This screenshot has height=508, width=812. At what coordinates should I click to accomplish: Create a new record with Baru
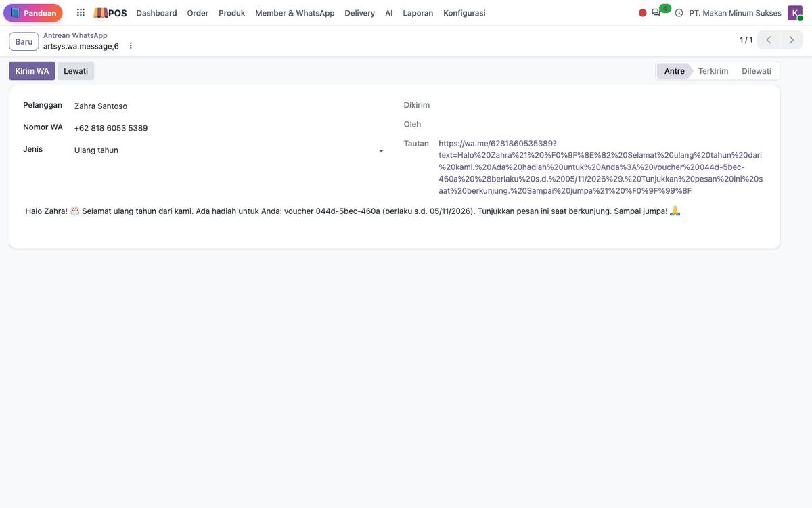24,41
